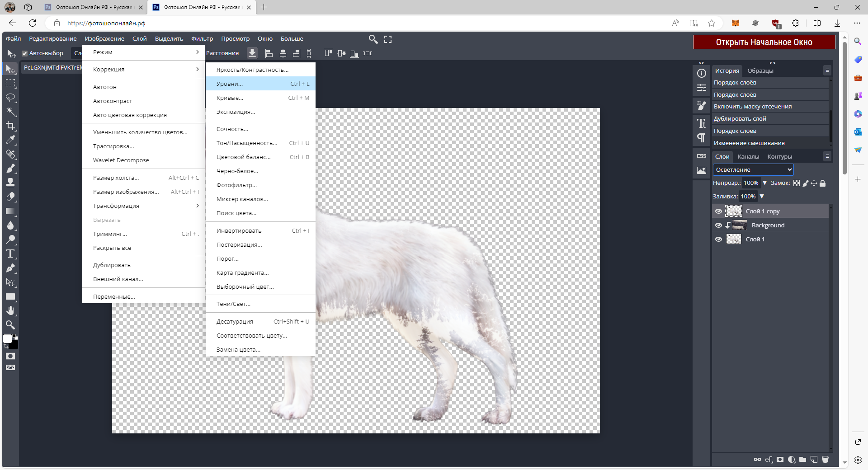Open the Осветление blend mode dropdown
Screen dimensions: 868x470
(753, 170)
